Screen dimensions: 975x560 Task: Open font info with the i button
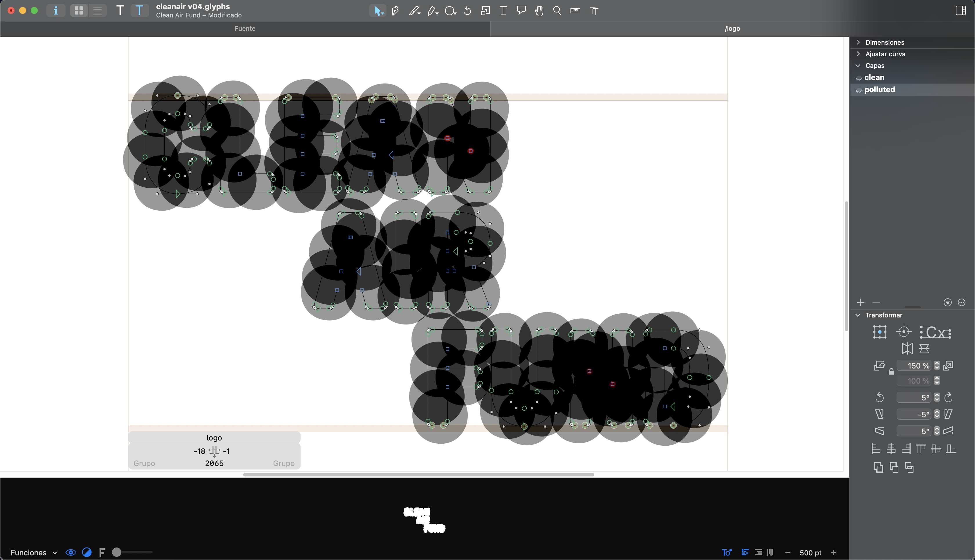pyautogui.click(x=56, y=11)
